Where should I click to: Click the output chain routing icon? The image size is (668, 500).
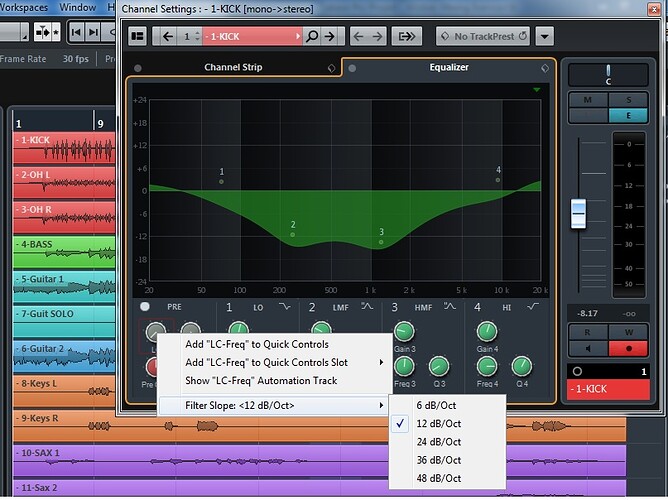406,36
